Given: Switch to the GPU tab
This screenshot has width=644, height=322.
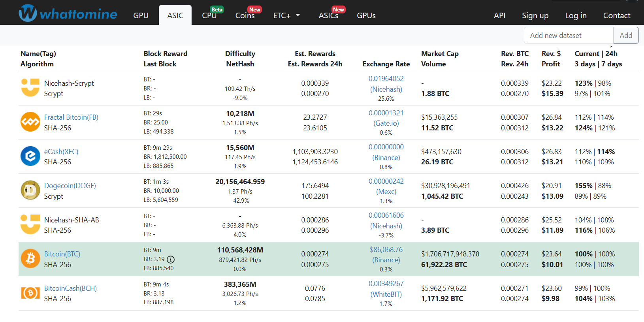Looking at the screenshot, I should point(141,15).
